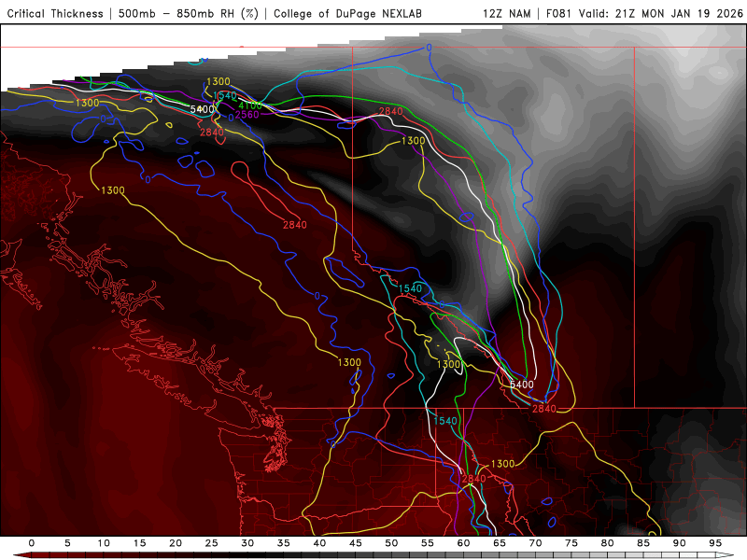Select the color scale "35" tick label

[x=284, y=543]
